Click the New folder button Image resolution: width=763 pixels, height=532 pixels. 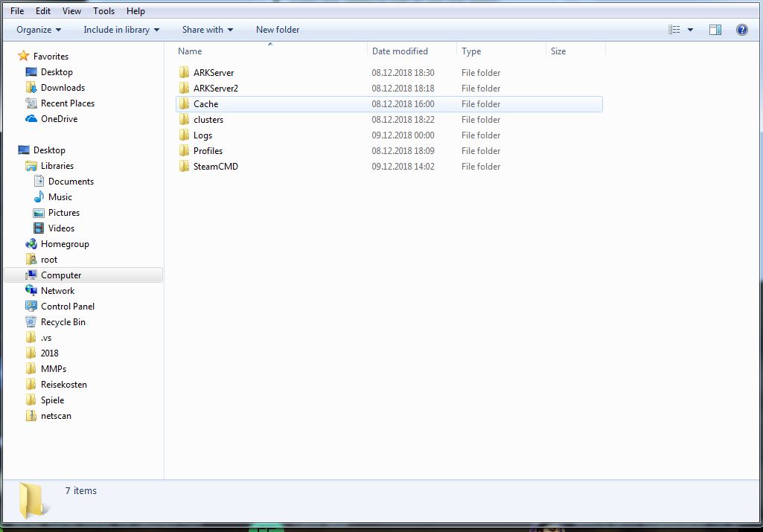(x=278, y=30)
